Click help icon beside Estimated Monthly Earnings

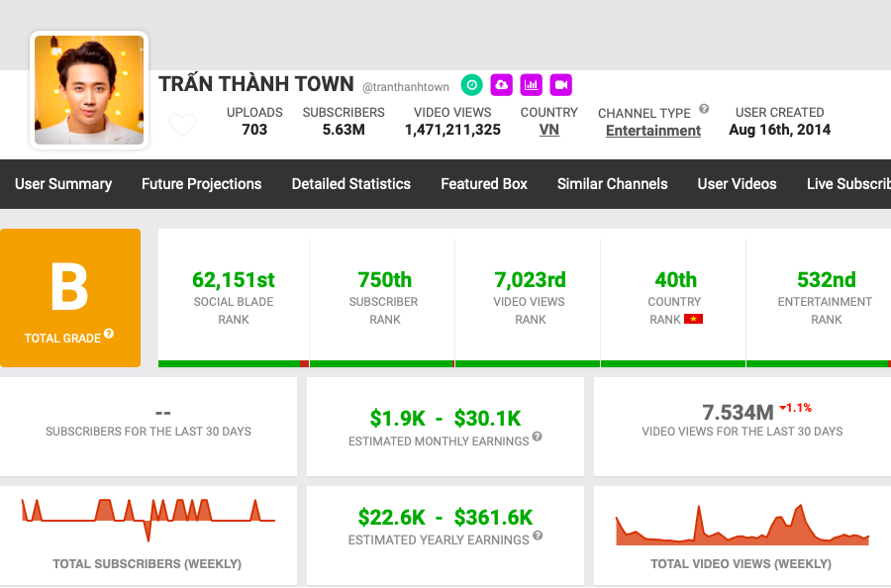pos(537,437)
